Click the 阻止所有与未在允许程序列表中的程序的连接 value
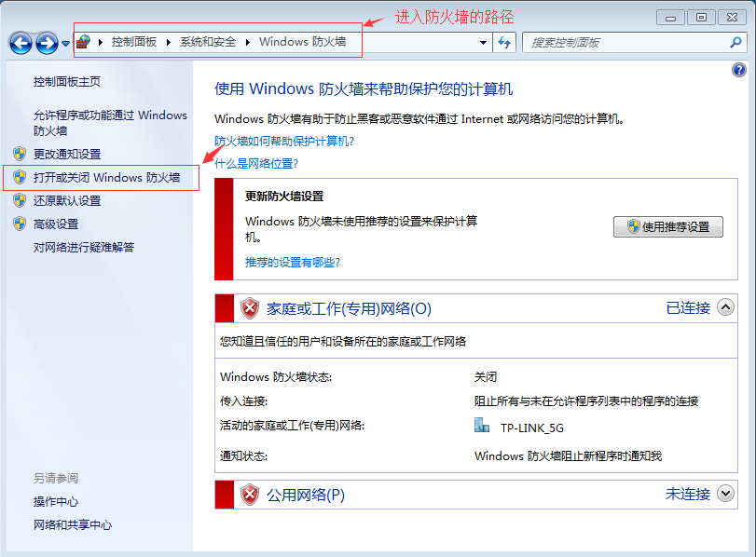The image size is (756, 557). point(586,401)
